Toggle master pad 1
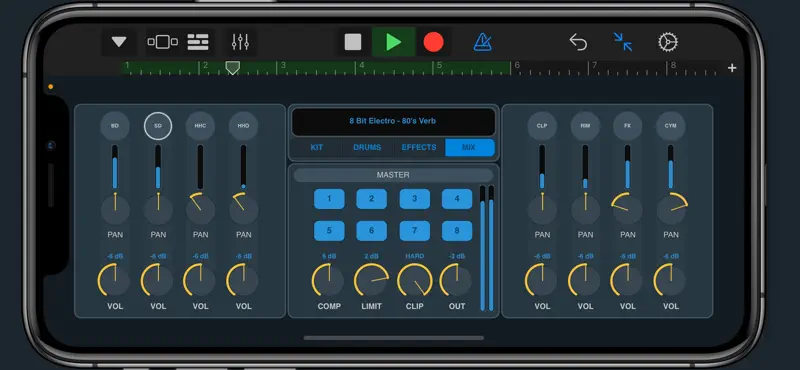This screenshot has width=800, height=370. click(x=329, y=199)
